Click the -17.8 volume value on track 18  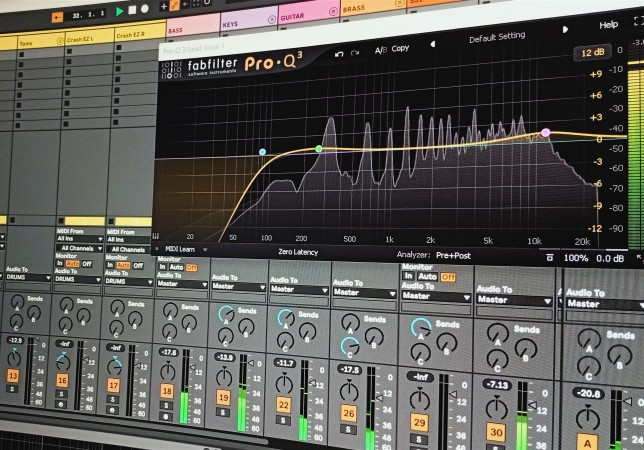pyautogui.click(x=169, y=352)
